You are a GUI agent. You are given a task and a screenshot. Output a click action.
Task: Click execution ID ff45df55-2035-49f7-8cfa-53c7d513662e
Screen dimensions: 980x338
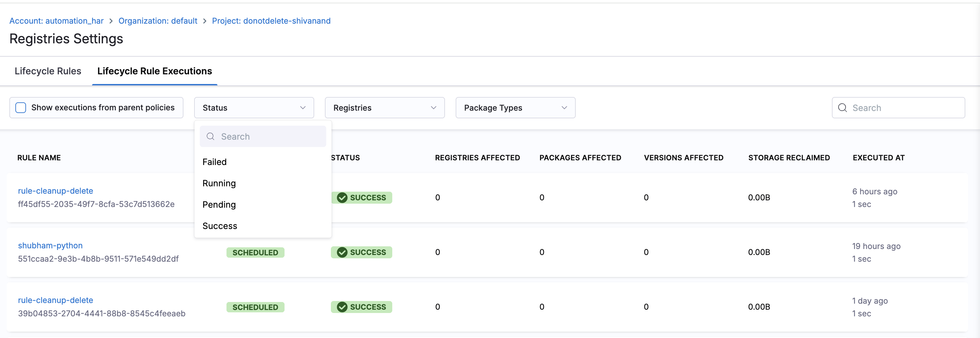point(96,204)
